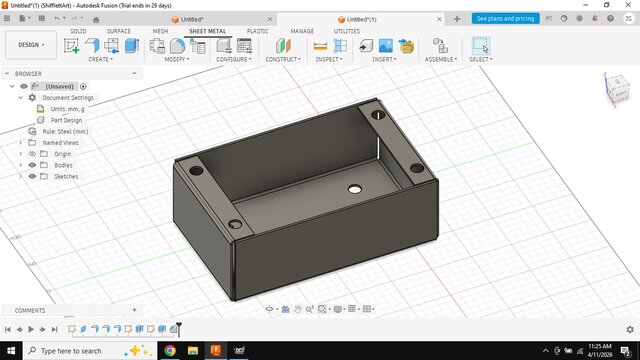Click the activate radio button beside Unsaved

pyautogui.click(x=83, y=87)
